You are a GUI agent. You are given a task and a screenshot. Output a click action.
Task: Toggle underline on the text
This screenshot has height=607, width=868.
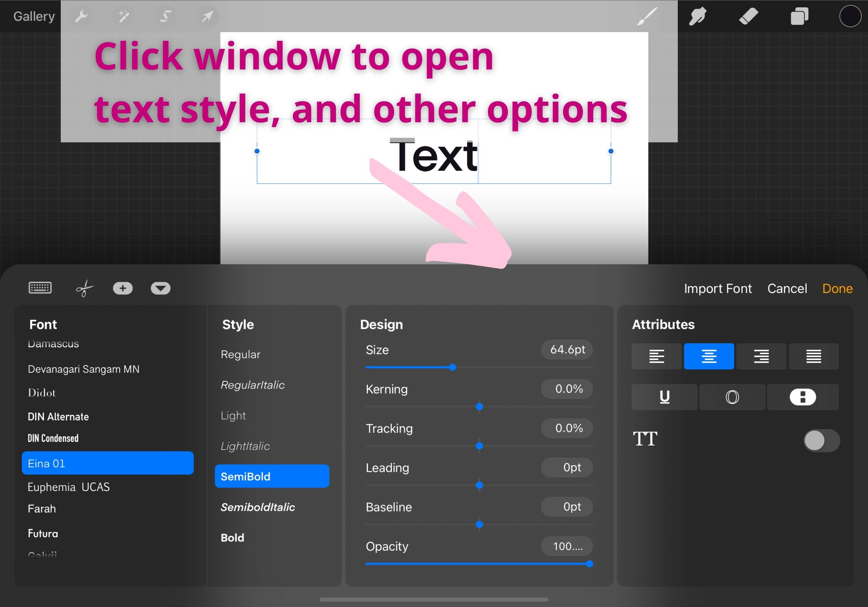(664, 397)
